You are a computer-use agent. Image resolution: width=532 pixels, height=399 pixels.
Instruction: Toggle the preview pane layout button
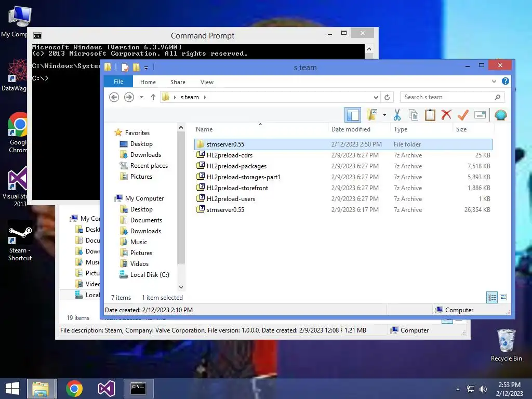coord(353,115)
